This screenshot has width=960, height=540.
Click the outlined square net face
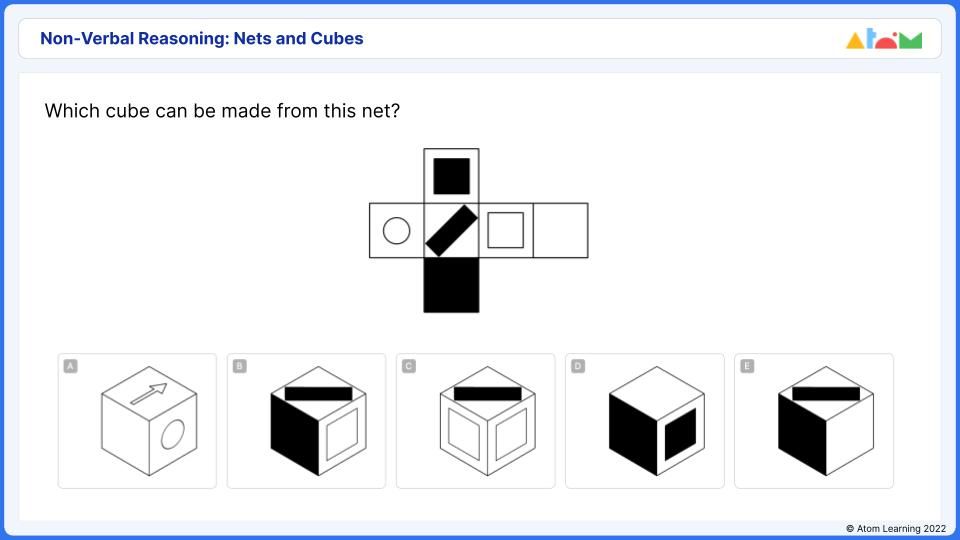tap(506, 231)
